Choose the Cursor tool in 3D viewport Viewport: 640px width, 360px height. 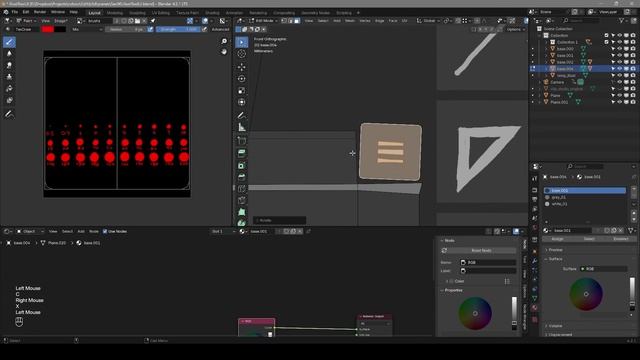pos(242,54)
